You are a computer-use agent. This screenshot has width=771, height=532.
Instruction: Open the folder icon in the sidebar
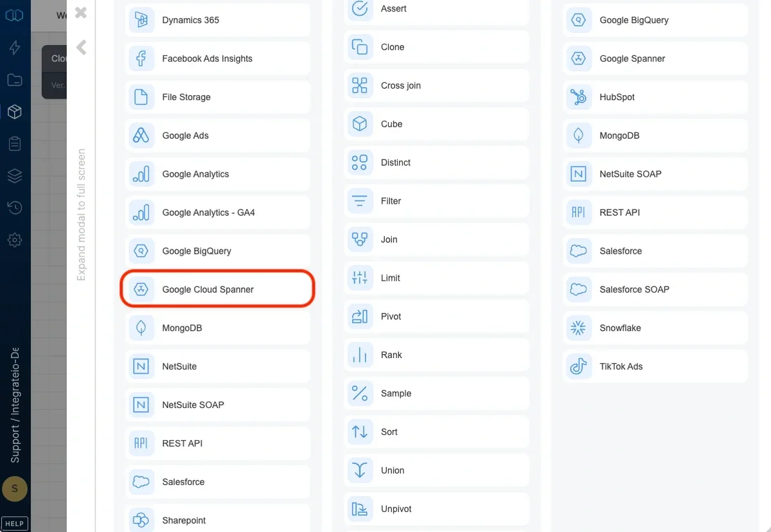[x=15, y=80]
